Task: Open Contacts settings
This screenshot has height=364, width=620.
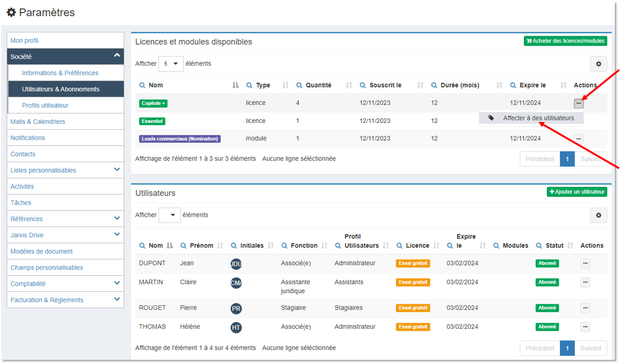Action: coord(65,154)
